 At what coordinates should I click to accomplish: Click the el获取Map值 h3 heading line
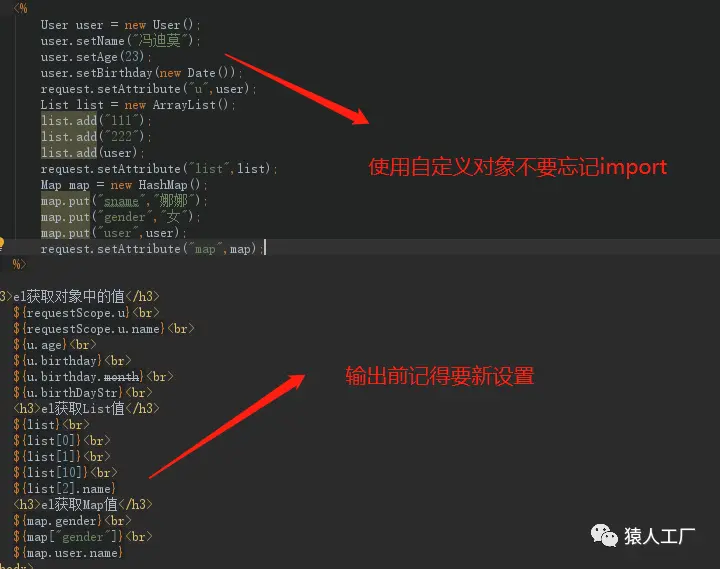coord(83,504)
